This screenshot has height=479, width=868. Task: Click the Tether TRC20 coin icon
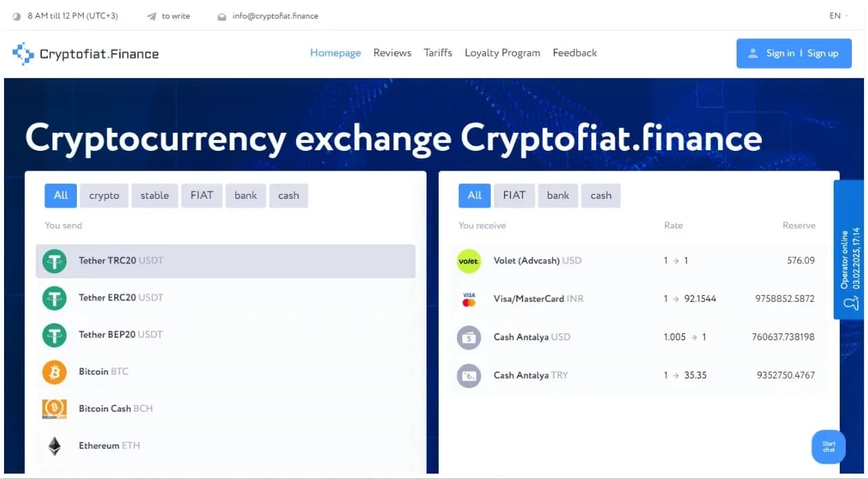[55, 261]
